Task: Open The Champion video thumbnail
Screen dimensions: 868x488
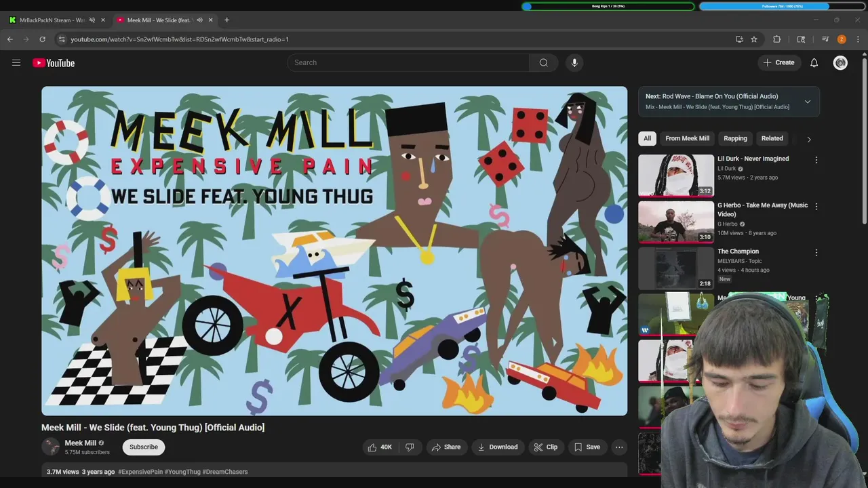Action: pyautogui.click(x=676, y=268)
